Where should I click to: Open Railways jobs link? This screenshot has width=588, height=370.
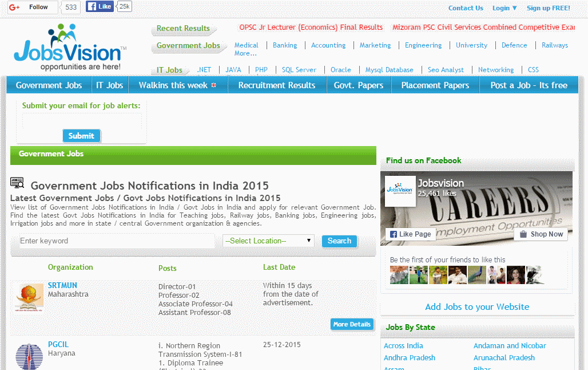(555, 45)
